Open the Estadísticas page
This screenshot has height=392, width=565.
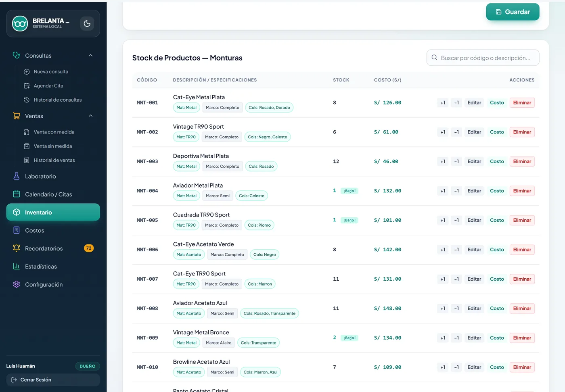pyautogui.click(x=53, y=267)
